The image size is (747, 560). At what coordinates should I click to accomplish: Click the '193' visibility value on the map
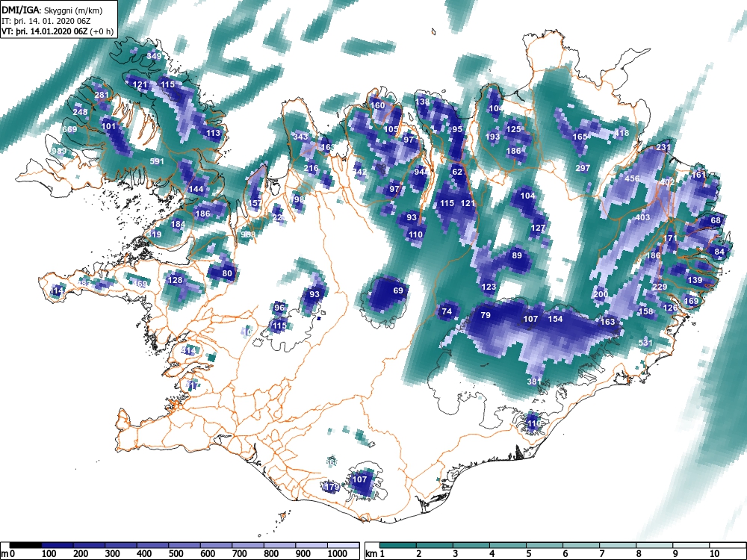492,136
